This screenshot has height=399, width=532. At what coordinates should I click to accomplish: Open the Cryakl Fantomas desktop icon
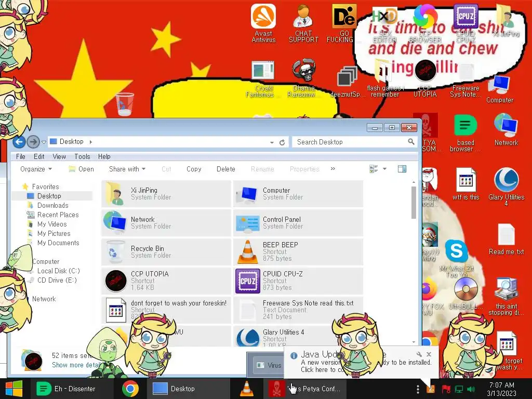click(262, 79)
